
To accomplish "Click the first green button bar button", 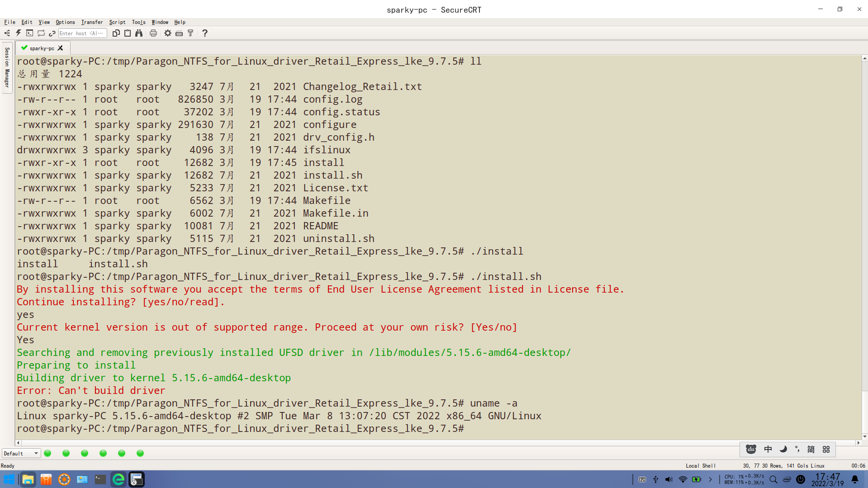I will click(47, 453).
